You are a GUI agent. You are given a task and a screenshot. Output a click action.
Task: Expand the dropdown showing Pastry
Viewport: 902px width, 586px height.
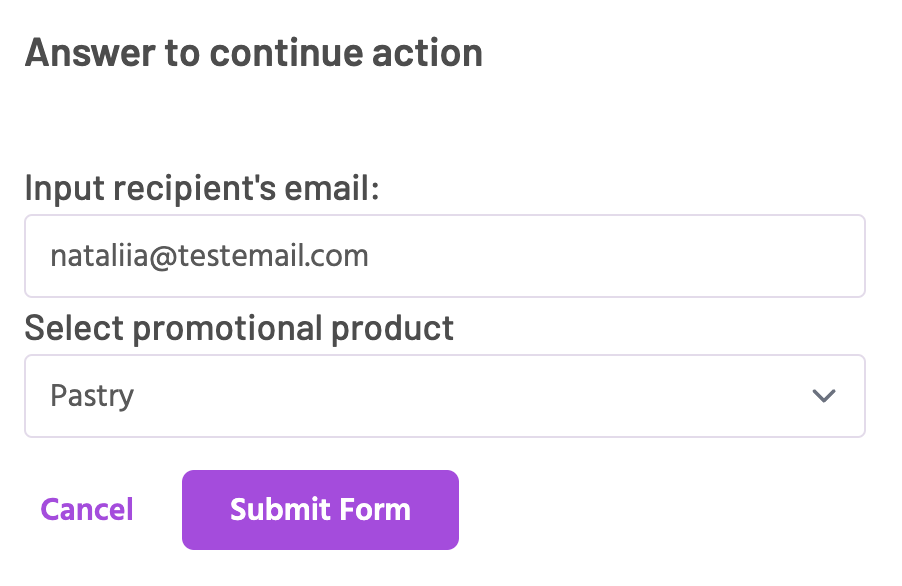point(444,396)
